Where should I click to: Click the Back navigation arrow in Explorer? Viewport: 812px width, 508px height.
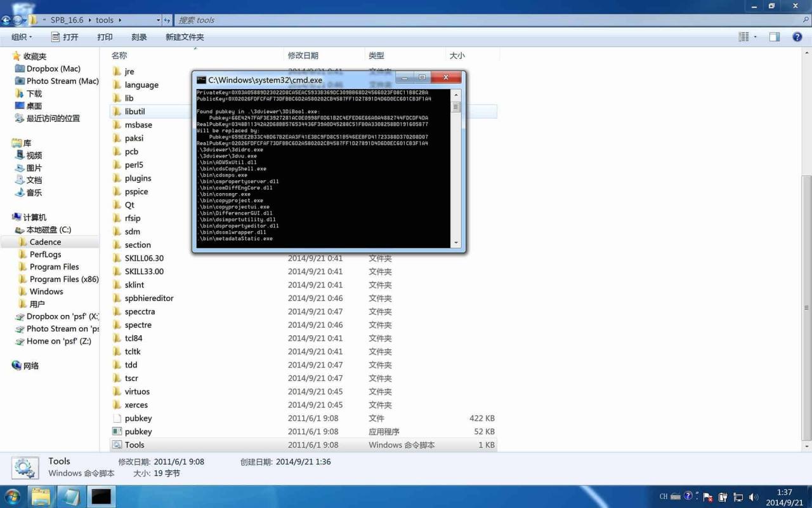point(6,20)
